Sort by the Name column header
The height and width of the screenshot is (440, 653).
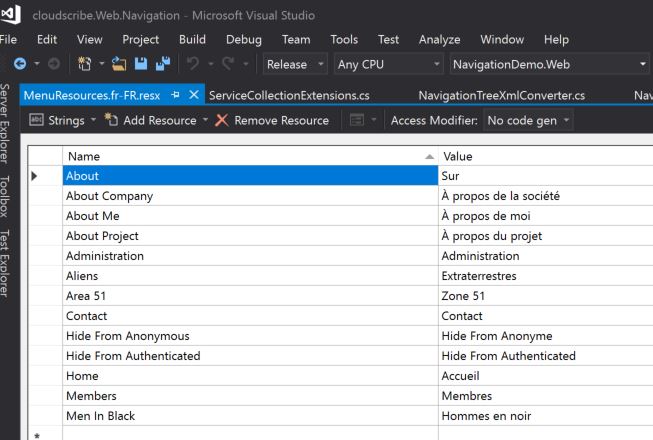click(x=250, y=156)
